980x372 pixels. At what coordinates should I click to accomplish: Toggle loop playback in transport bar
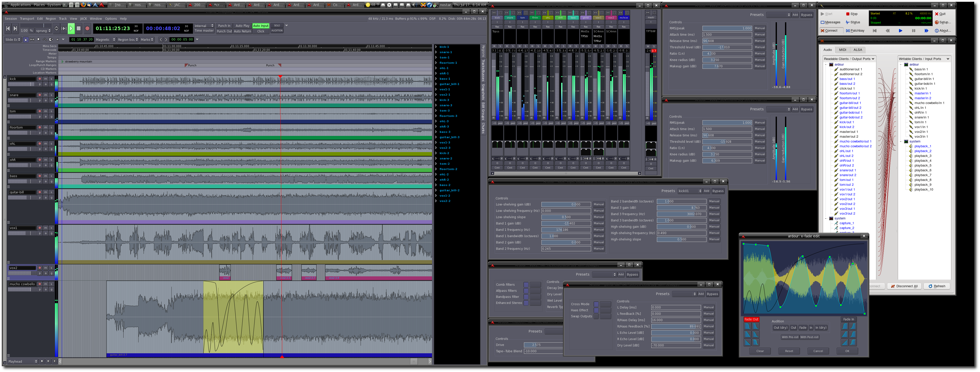click(56, 28)
